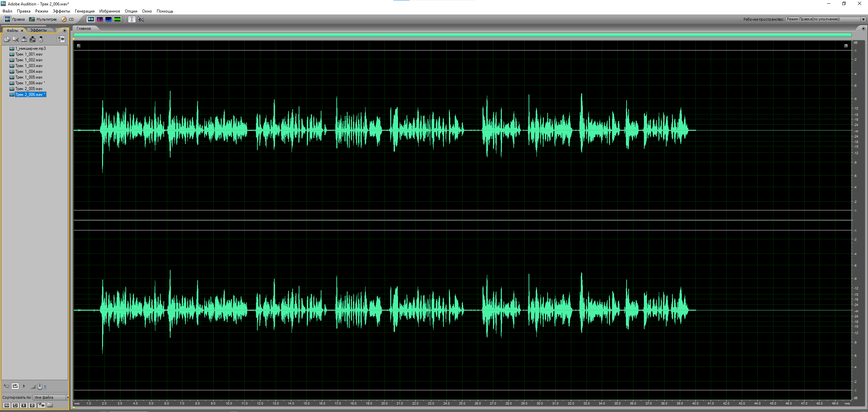Toggle the show options eye button
The height and width of the screenshot is (412, 868).
coord(61,39)
